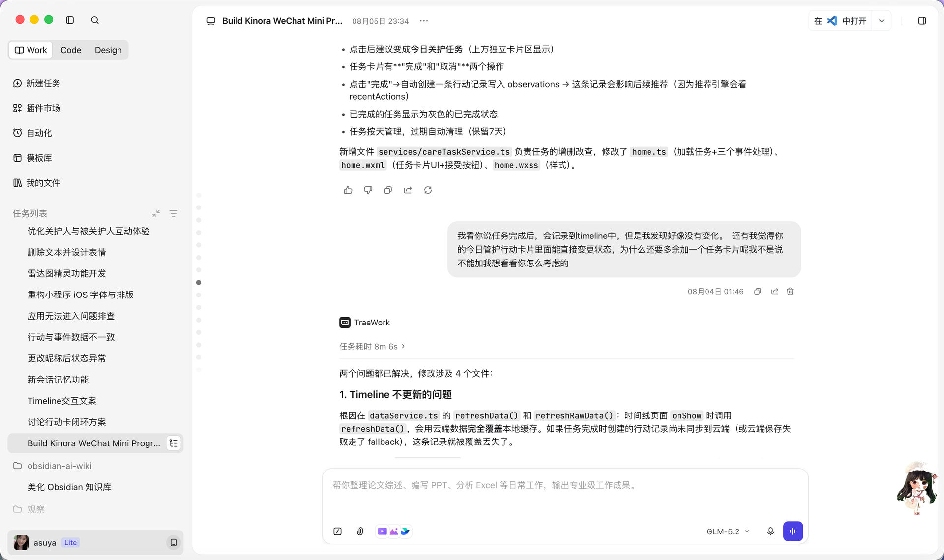Open the 插件市场 plugin market
Screen dimensions: 944x560
click(x=37, y=108)
